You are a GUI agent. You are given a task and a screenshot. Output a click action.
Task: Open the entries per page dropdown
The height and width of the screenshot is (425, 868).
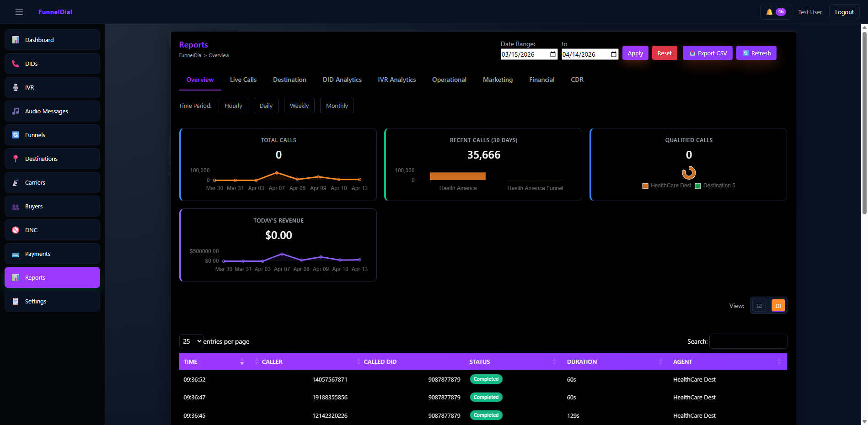pos(191,341)
